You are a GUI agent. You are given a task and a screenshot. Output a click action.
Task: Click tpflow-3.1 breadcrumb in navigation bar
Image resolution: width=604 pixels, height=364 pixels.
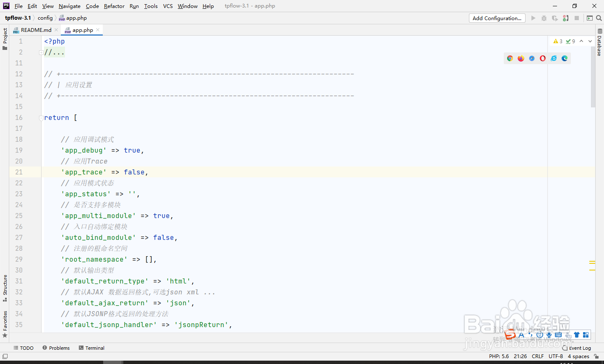point(18,18)
